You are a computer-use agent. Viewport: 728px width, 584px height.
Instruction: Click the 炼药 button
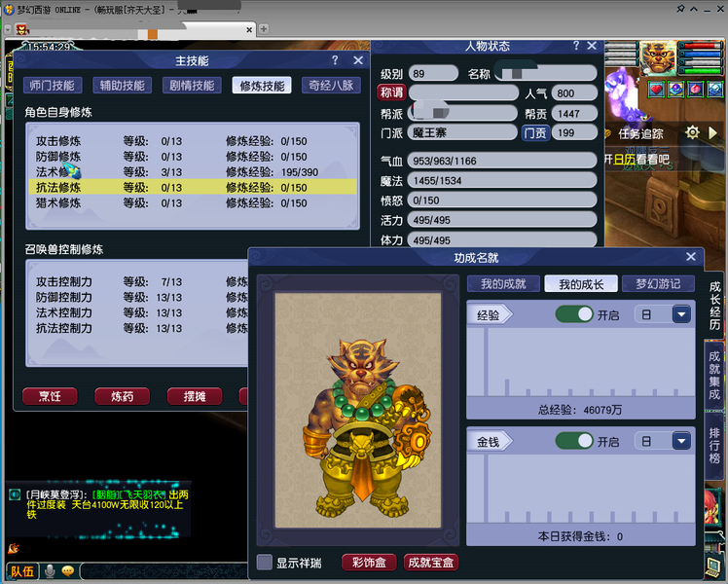pyautogui.click(x=122, y=396)
